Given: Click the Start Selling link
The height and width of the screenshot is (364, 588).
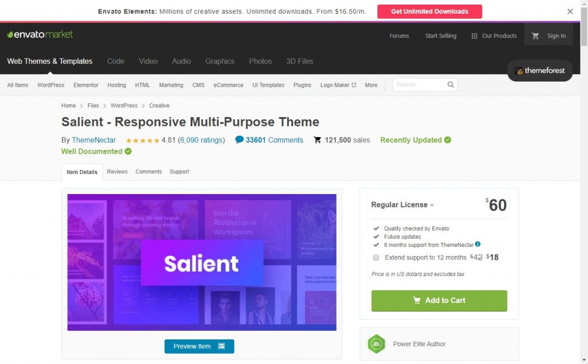Looking at the screenshot, I should pyautogui.click(x=440, y=36).
